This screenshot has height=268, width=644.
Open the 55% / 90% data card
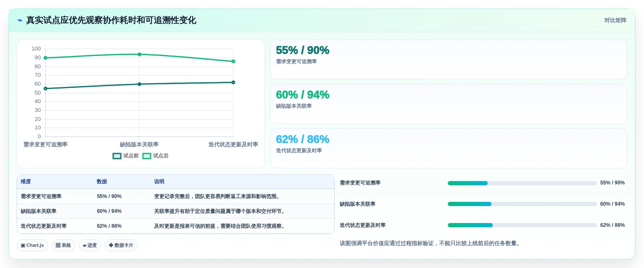point(449,59)
